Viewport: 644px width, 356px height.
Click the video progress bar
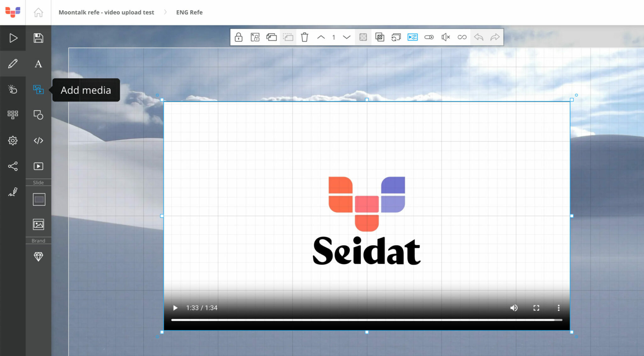coord(365,320)
